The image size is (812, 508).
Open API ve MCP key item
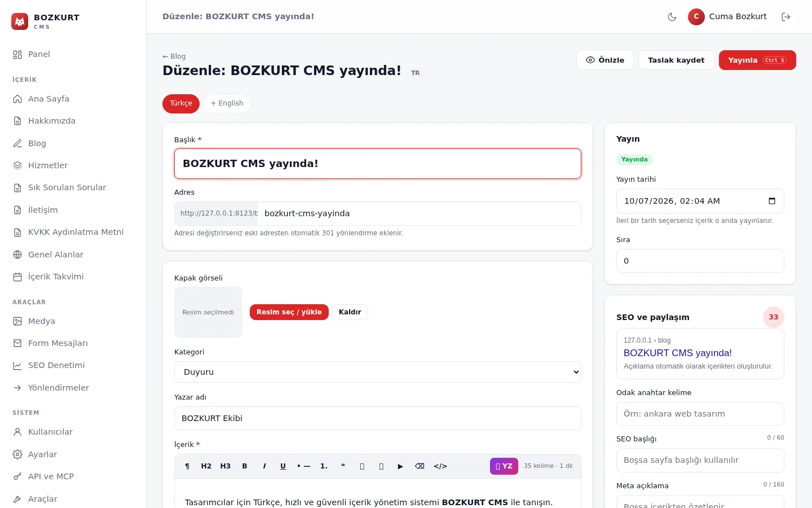click(x=73, y=476)
